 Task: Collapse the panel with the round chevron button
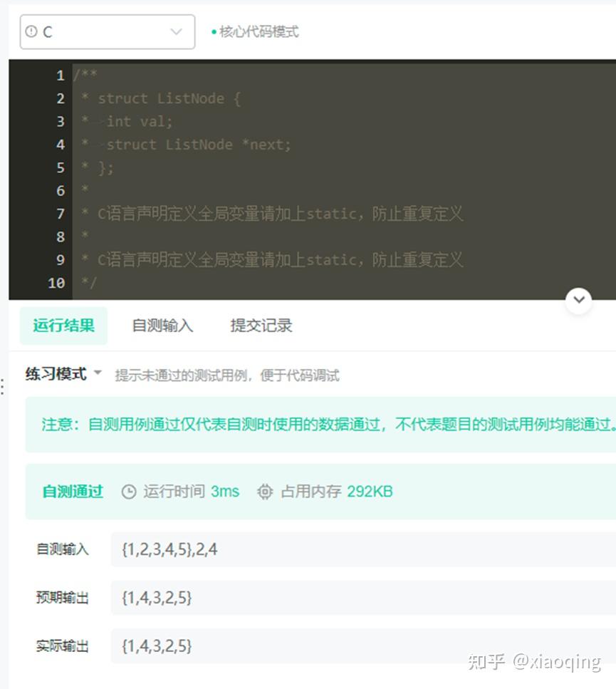pyautogui.click(x=579, y=301)
